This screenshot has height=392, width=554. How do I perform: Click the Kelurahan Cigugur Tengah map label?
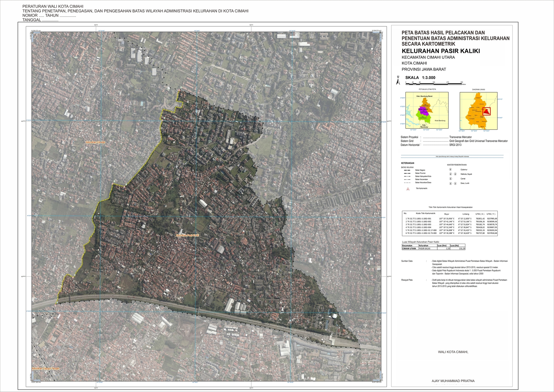[46, 368]
